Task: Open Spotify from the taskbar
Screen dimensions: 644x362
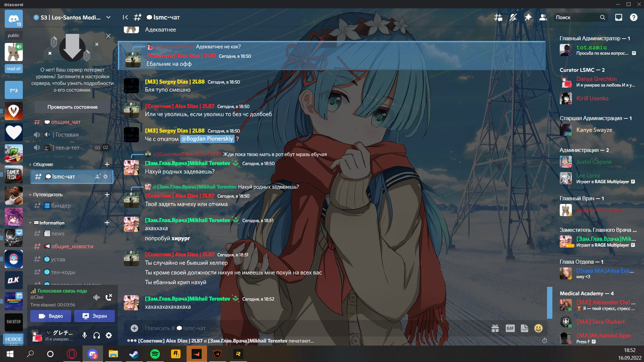Action: (155, 354)
